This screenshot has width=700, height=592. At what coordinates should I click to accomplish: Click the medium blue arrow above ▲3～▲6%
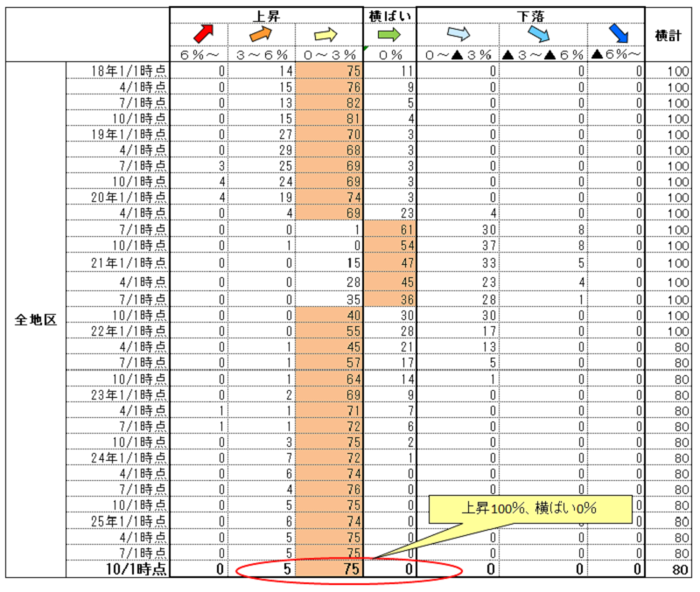coord(540,34)
